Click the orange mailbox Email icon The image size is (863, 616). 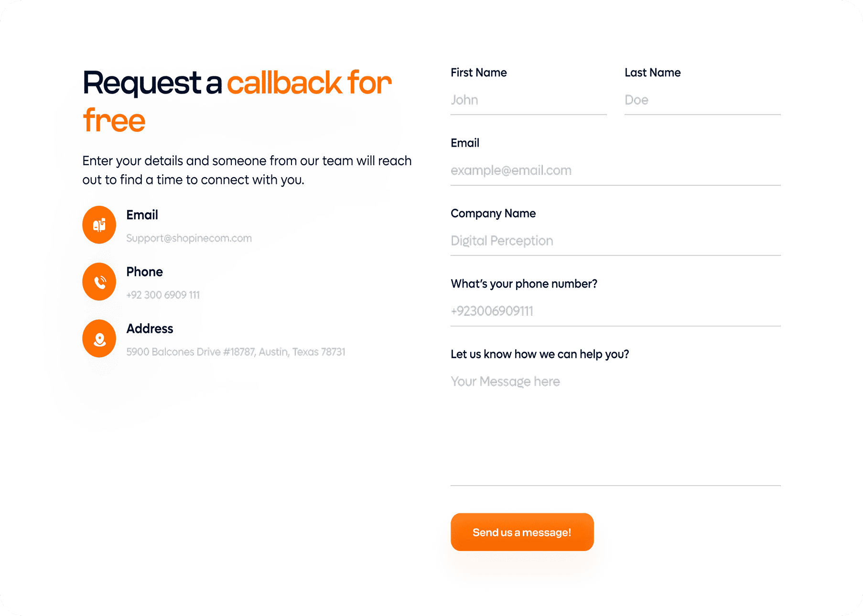click(x=99, y=225)
